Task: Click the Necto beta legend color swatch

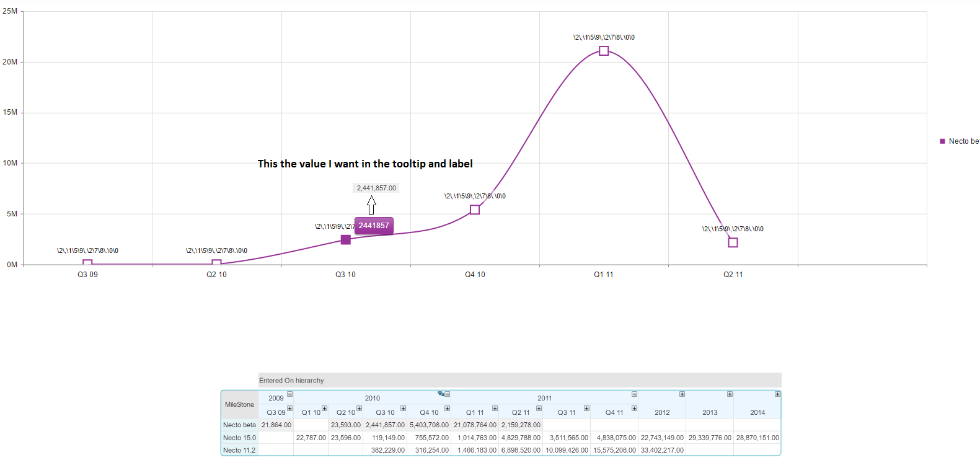Action: [x=943, y=141]
